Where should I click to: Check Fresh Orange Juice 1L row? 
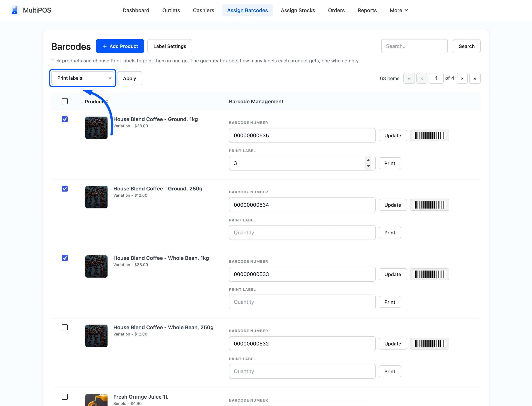pos(65,397)
